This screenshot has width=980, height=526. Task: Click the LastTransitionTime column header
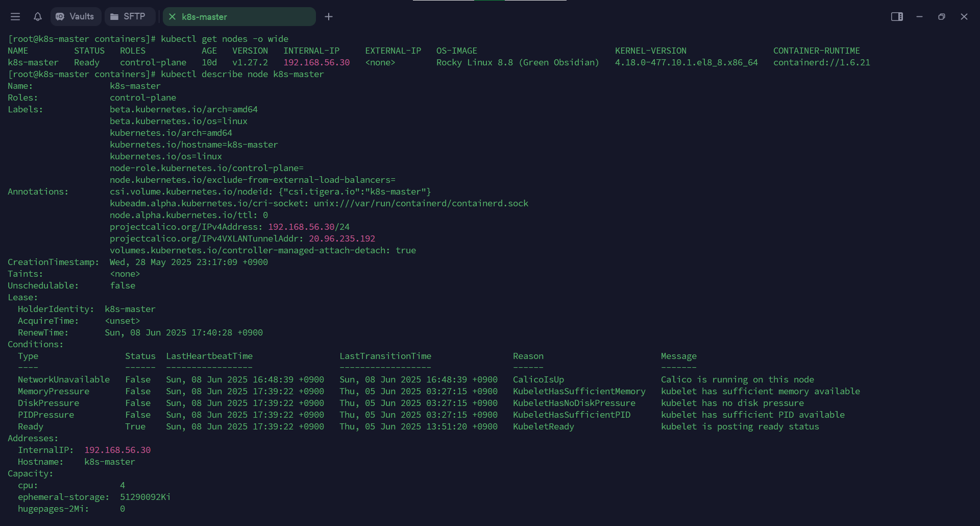[385, 356]
